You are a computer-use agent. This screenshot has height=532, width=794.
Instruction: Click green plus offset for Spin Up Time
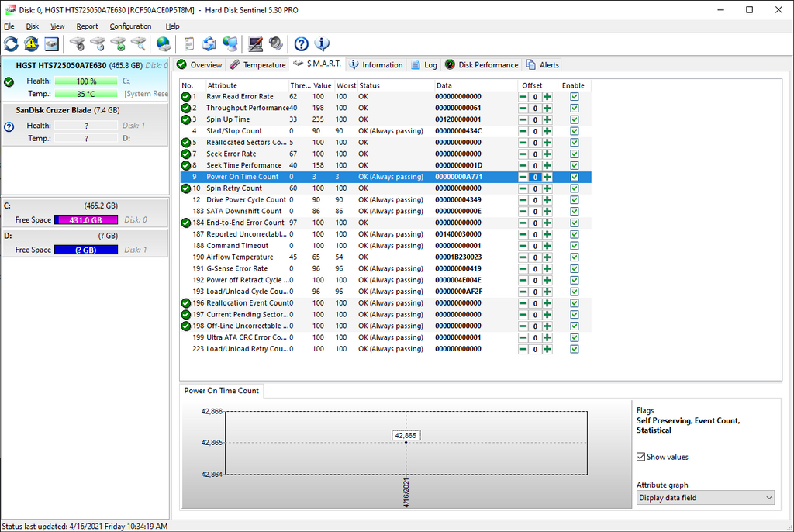point(547,119)
